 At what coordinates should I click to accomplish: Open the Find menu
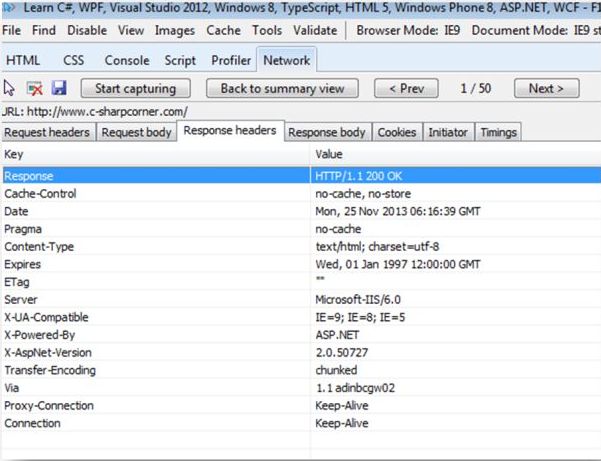[44, 30]
